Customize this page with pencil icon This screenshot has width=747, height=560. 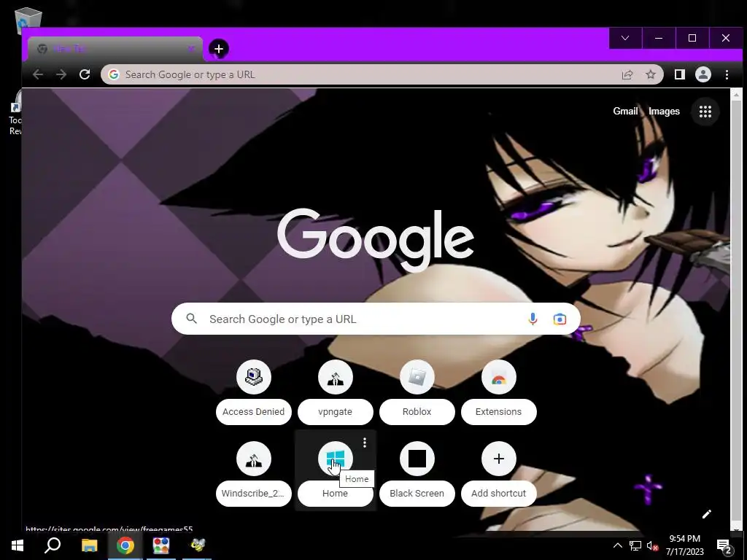point(706,514)
